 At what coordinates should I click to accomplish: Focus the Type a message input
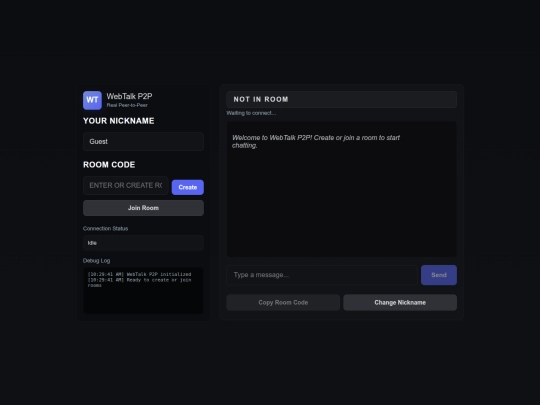(322, 275)
